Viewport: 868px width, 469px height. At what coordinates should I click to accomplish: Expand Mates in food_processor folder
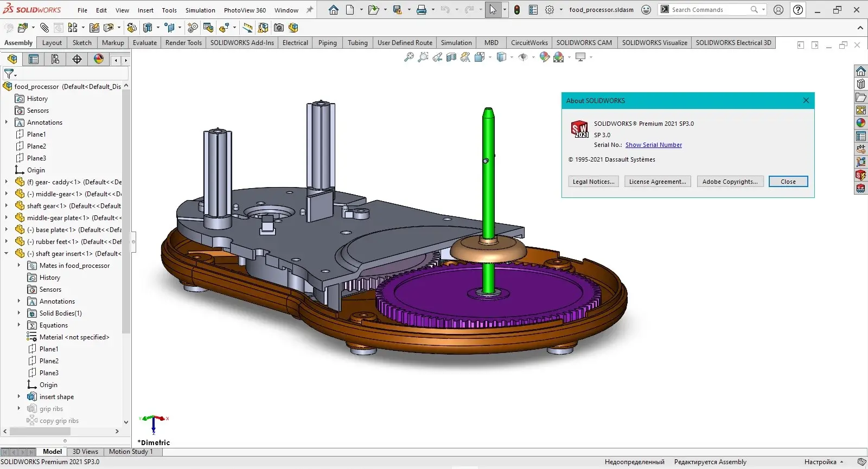(x=19, y=266)
